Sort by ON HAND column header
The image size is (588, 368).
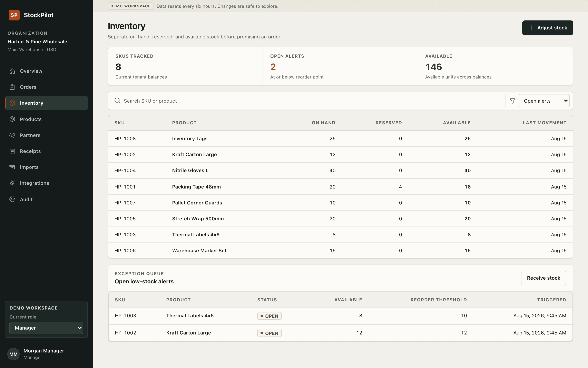(x=323, y=123)
